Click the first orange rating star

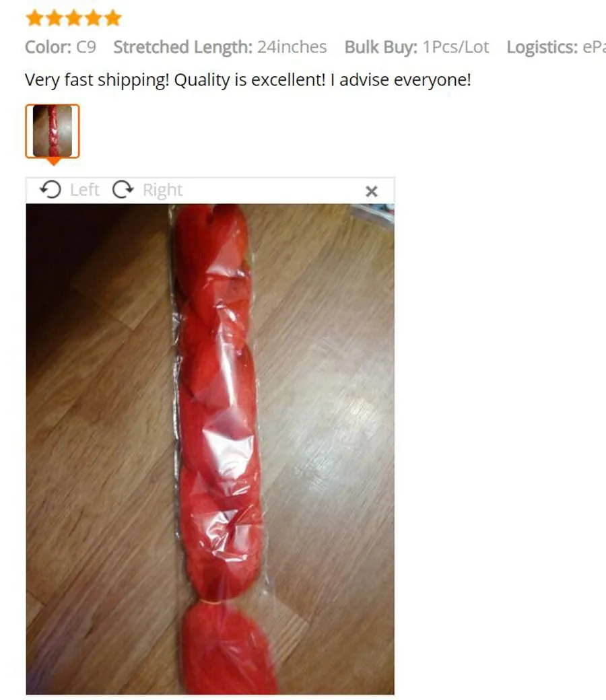point(34,18)
